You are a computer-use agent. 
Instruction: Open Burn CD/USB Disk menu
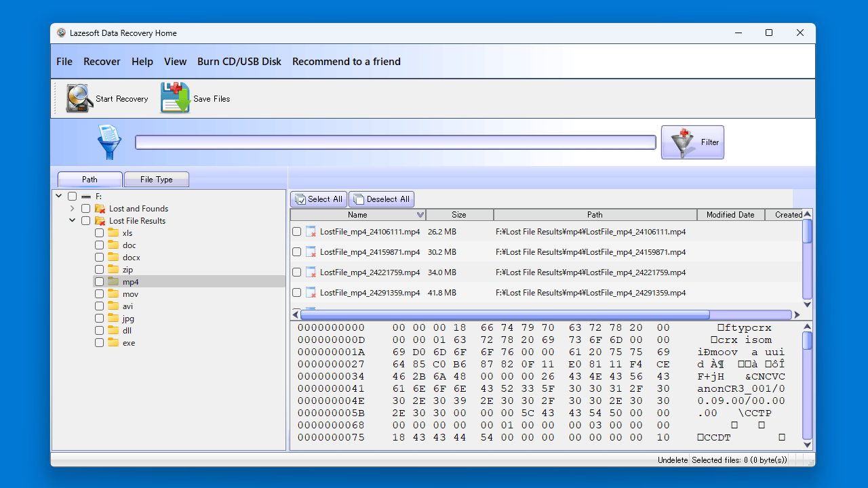click(239, 62)
